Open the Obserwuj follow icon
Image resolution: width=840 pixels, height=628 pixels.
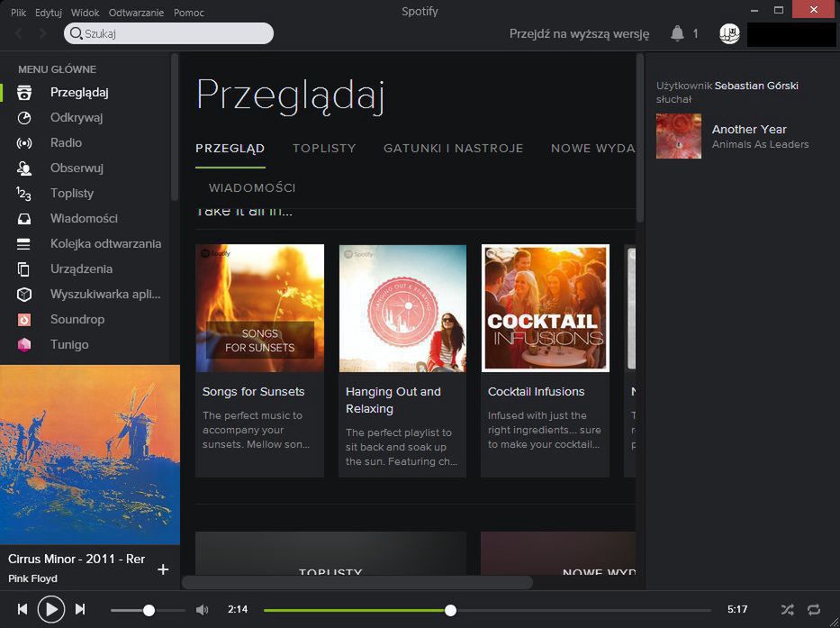coord(23,168)
